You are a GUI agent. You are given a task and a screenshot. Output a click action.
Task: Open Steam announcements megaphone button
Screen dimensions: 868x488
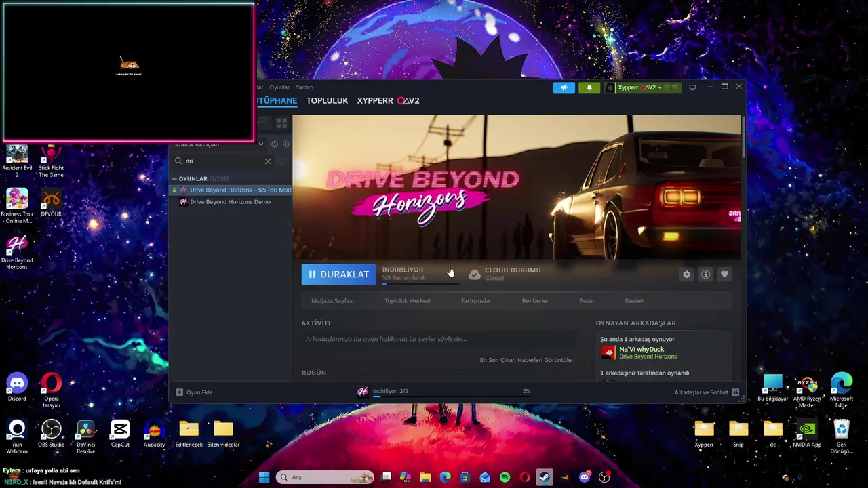click(564, 87)
